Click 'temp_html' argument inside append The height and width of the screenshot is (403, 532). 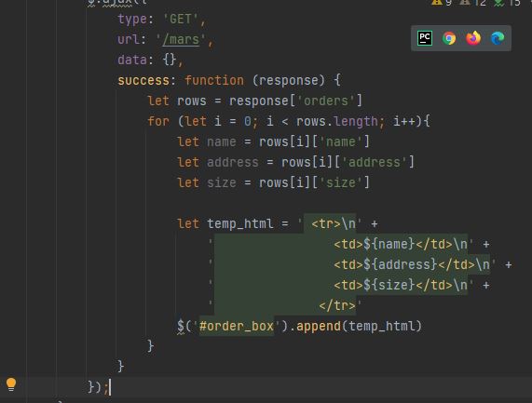pyautogui.click(x=381, y=326)
